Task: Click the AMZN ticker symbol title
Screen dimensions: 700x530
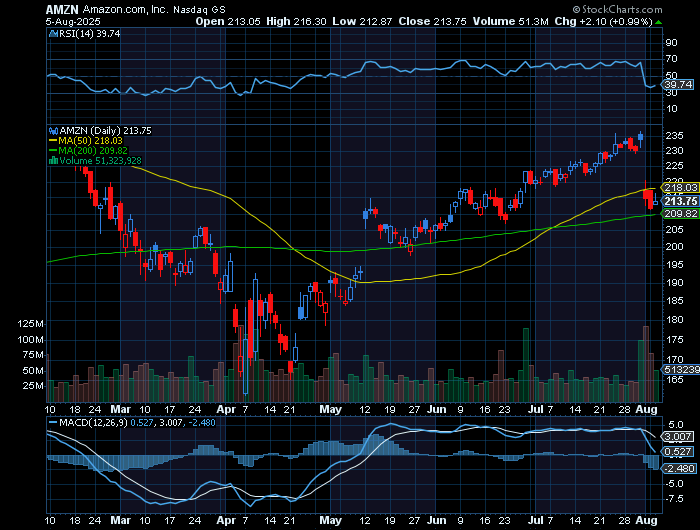Action: coord(62,9)
